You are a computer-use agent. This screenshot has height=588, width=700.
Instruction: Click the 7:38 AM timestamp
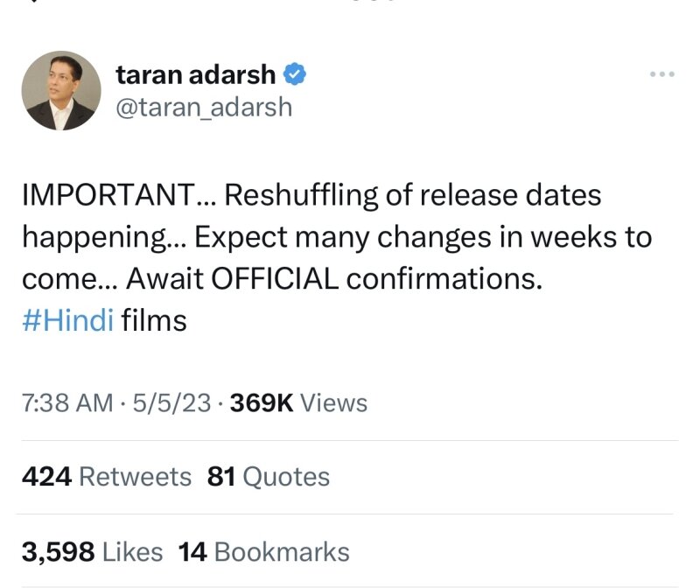point(66,402)
